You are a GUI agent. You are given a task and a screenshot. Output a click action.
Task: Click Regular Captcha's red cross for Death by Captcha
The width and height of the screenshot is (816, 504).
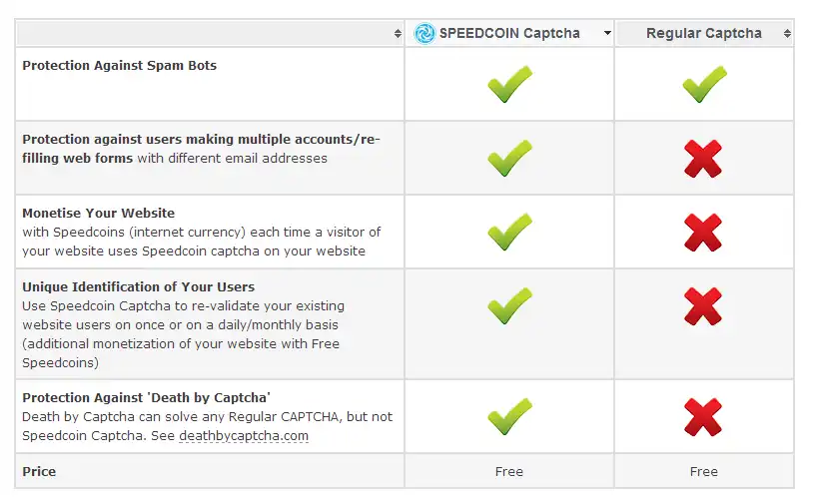[x=704, y=416]
